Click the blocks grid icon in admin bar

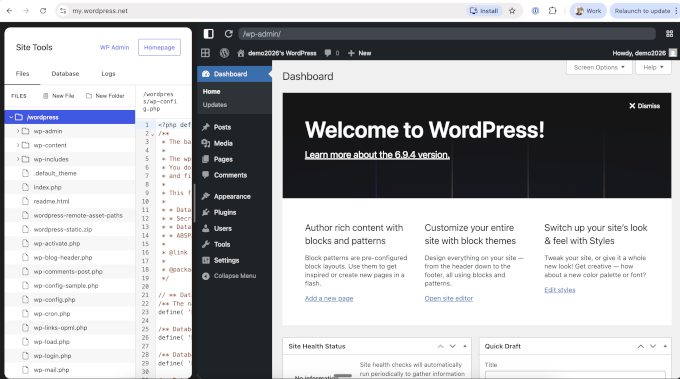[206, 53]
